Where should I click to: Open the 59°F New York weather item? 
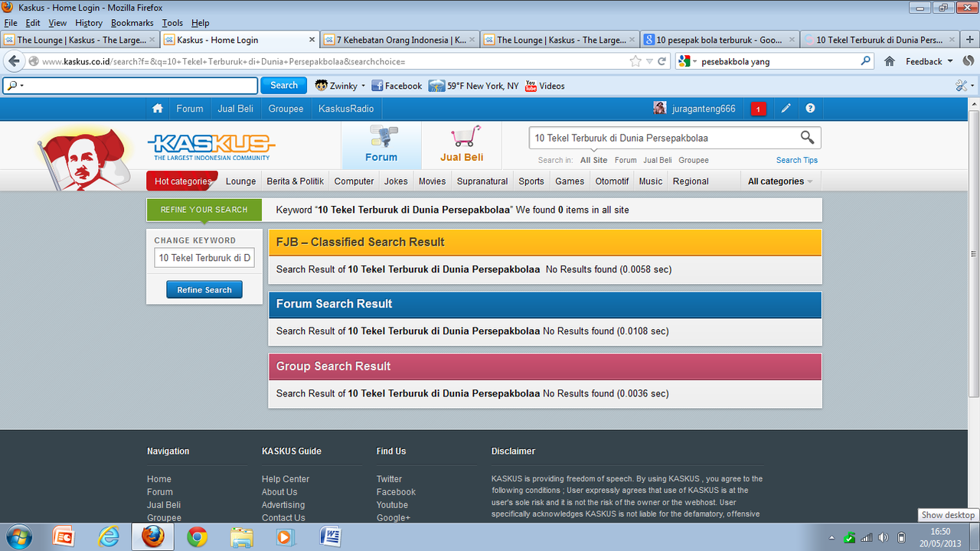point(473,86)
